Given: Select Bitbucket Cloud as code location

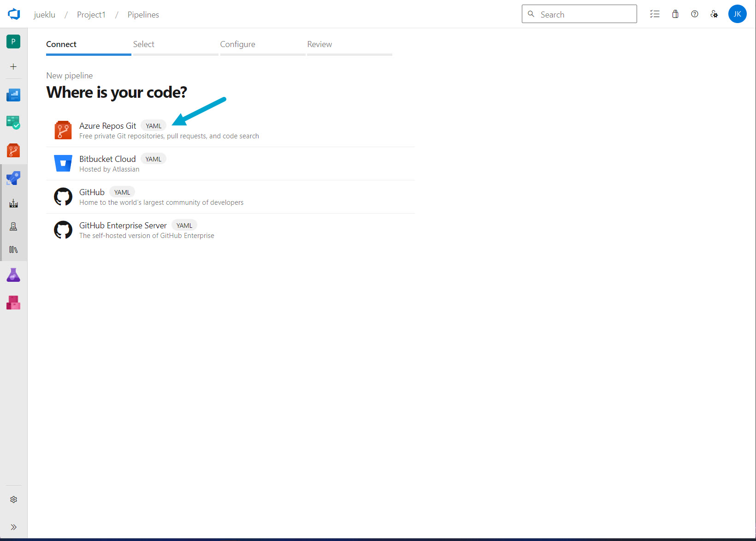Looking at the screenshot, I should coord(107,159).
